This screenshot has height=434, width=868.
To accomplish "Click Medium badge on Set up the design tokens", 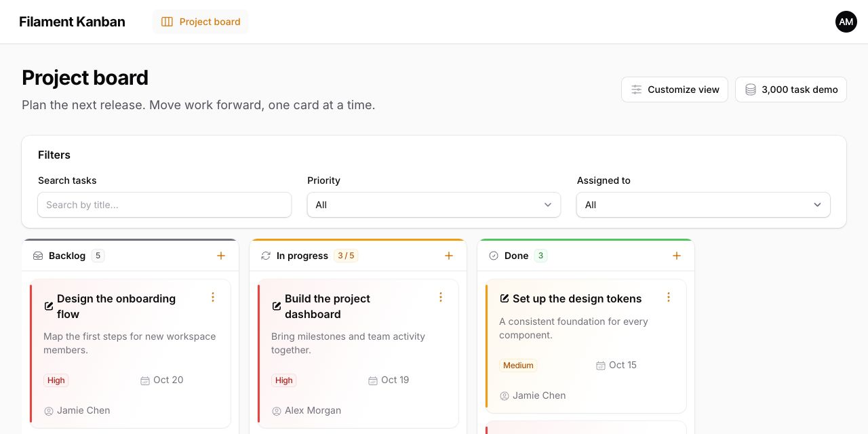I will tap(518, 366).
